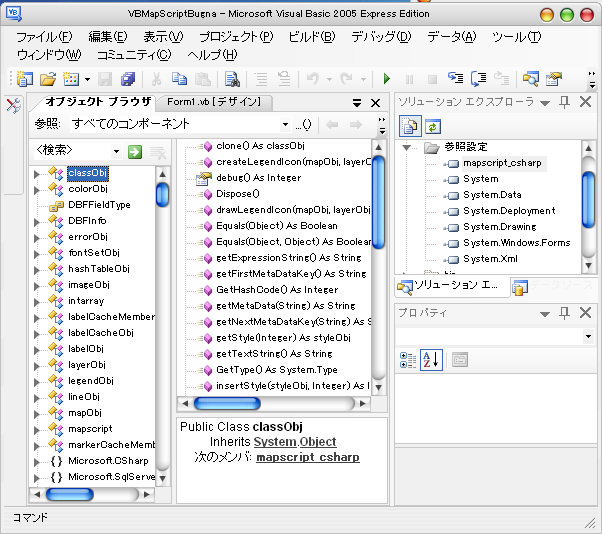Click the Categorized view icon in Properties
Screen dimensions: 602x534
point(408,360)
